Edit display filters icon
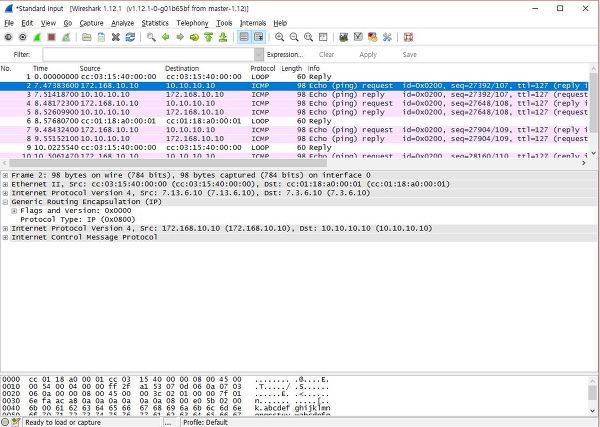This screenshot has width=600, height=427. tap(358, 37)
